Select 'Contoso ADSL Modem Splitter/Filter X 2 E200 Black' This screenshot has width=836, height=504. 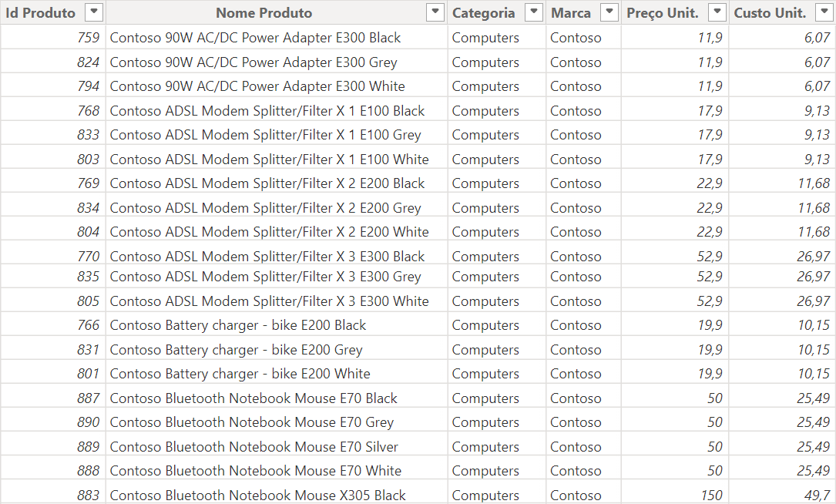(x=267, y=183)
